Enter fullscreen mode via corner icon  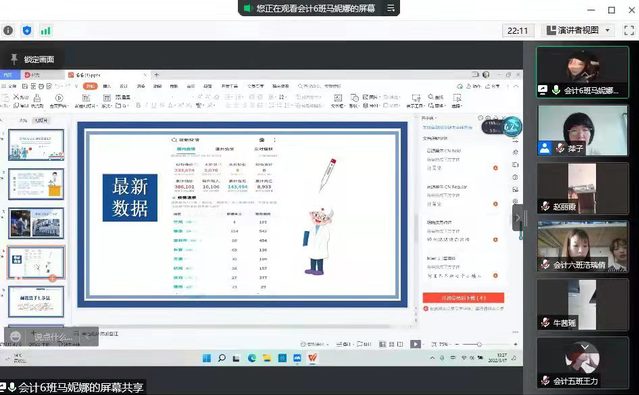[629, 30]
